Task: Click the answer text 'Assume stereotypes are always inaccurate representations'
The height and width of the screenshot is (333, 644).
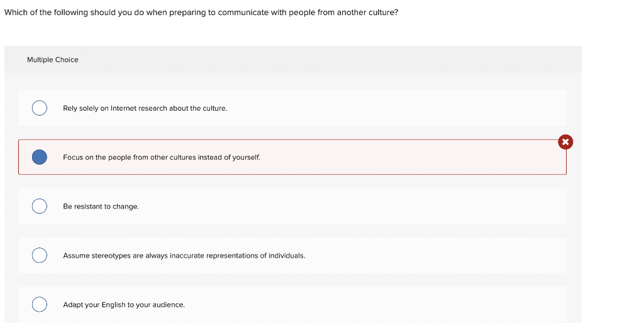Action: click(184, 256)
